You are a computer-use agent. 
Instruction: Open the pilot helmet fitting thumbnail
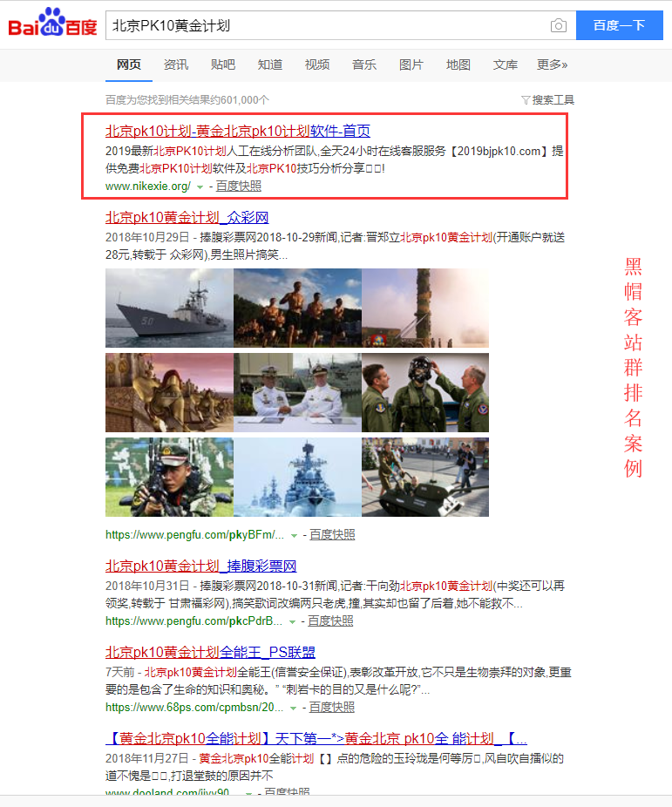tap(425, 392)
